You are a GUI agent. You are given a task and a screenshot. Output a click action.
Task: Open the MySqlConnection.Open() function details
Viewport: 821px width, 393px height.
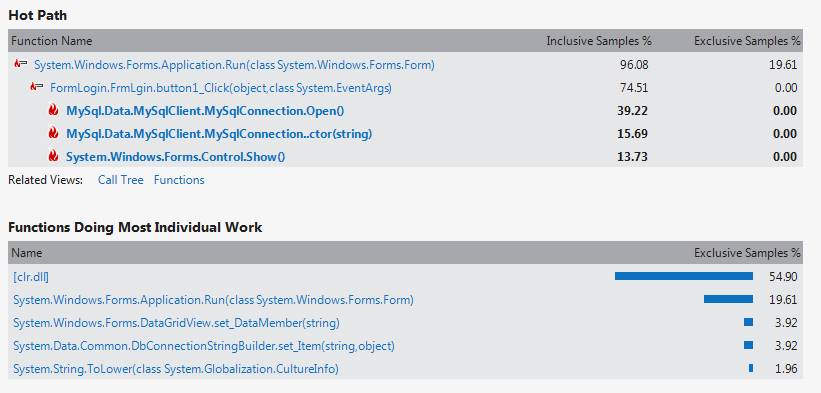[x=205, y=111]
